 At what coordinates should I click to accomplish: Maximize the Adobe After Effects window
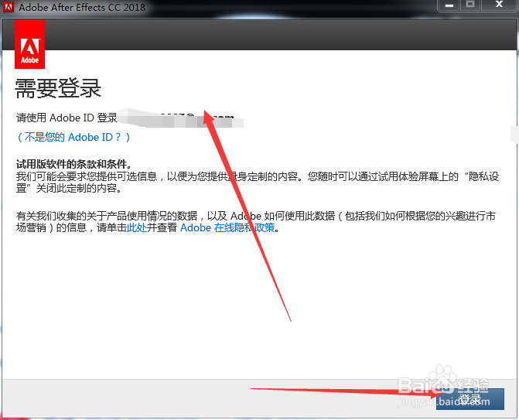tap(470, 5)
